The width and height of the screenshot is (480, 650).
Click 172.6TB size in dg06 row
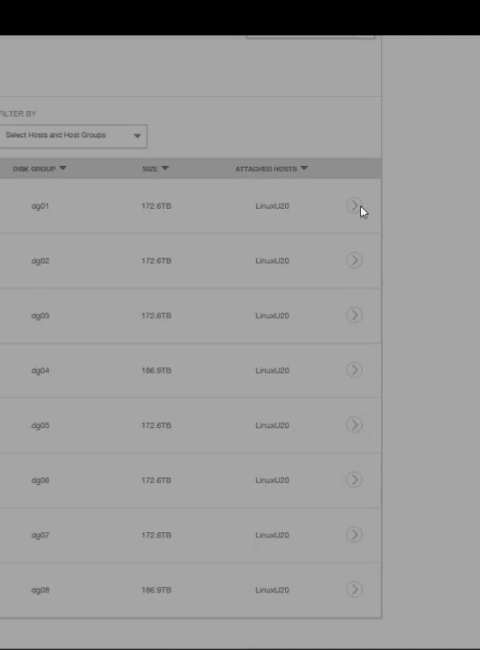(x=156, y=480)
